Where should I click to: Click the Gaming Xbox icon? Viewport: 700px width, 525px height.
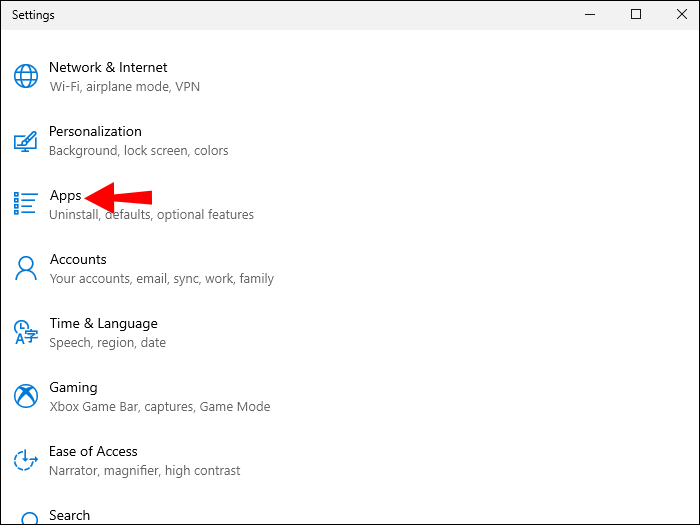tap(26, 396)
